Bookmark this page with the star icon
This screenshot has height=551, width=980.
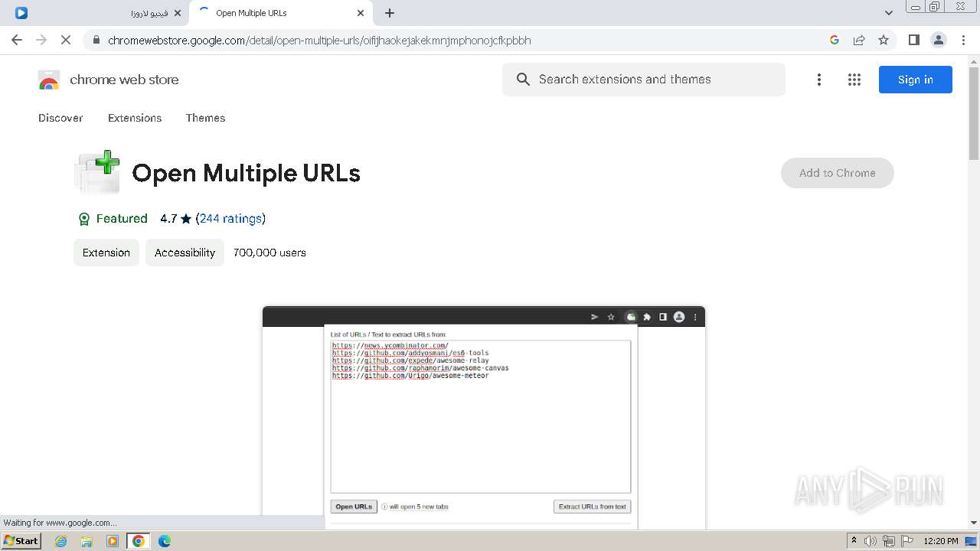coord(884,40)
